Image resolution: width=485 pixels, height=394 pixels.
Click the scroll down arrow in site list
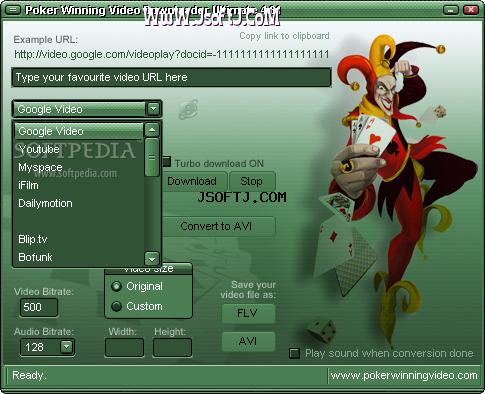(x=152, y=258)
